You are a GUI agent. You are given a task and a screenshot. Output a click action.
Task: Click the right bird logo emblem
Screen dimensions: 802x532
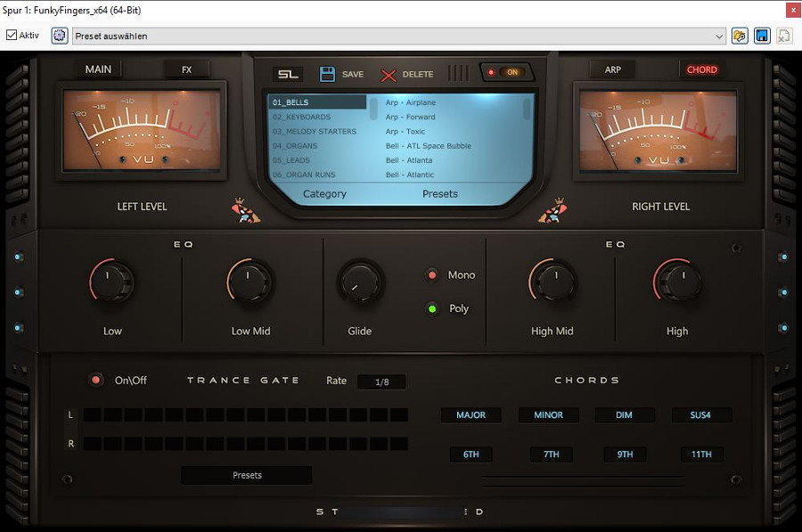point(552,210)
